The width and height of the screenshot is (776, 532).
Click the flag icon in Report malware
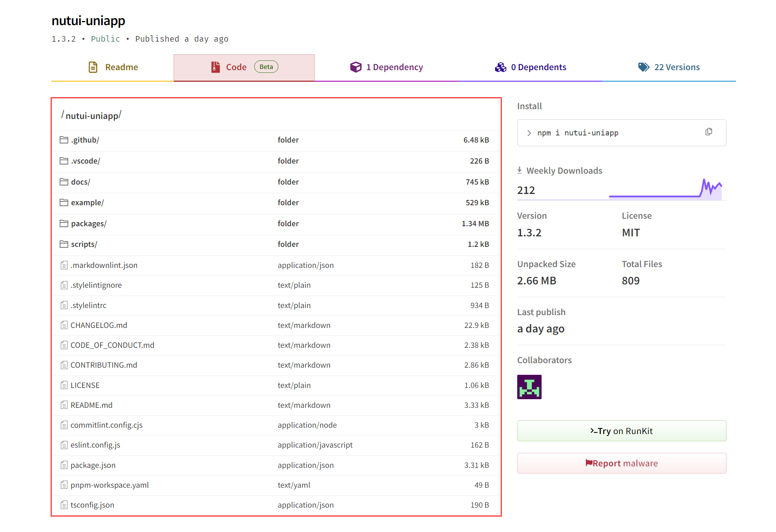click(590, 463)
